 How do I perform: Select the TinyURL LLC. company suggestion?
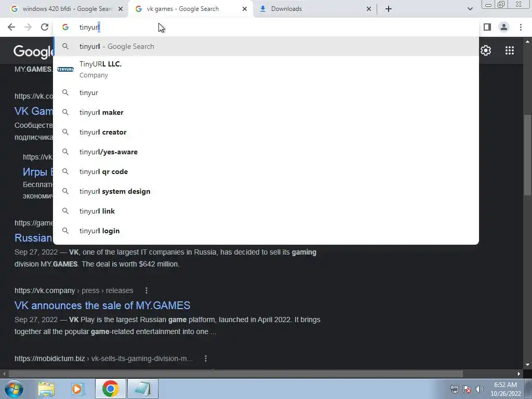tap(266, 69)
